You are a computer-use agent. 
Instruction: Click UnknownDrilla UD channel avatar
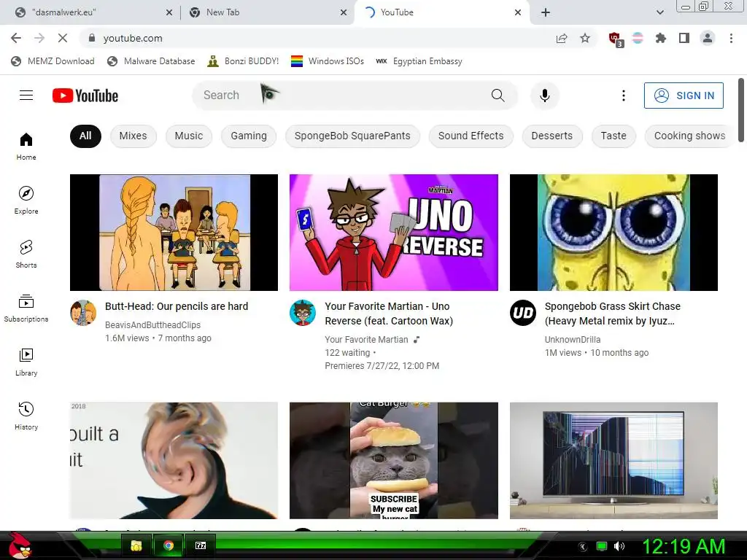(x=522, y=313)
